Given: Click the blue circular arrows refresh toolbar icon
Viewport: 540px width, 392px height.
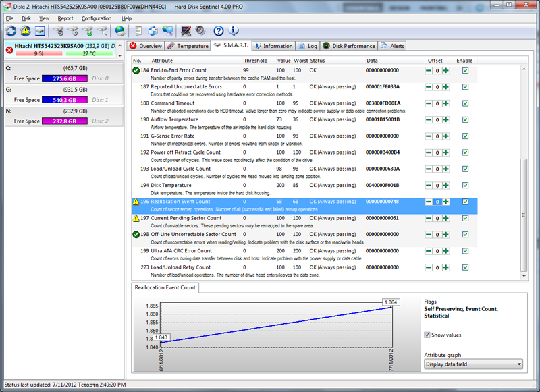Looking at the screenshot, I should click(x=11, y=31).
